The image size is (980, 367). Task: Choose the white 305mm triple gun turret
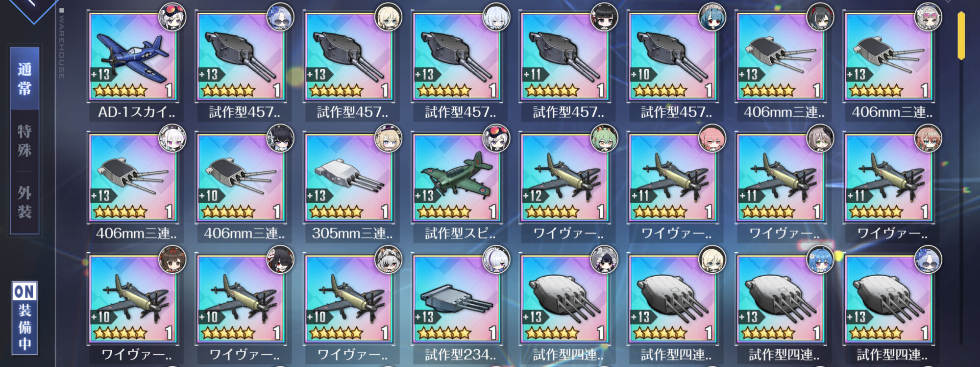click(348, 178)
